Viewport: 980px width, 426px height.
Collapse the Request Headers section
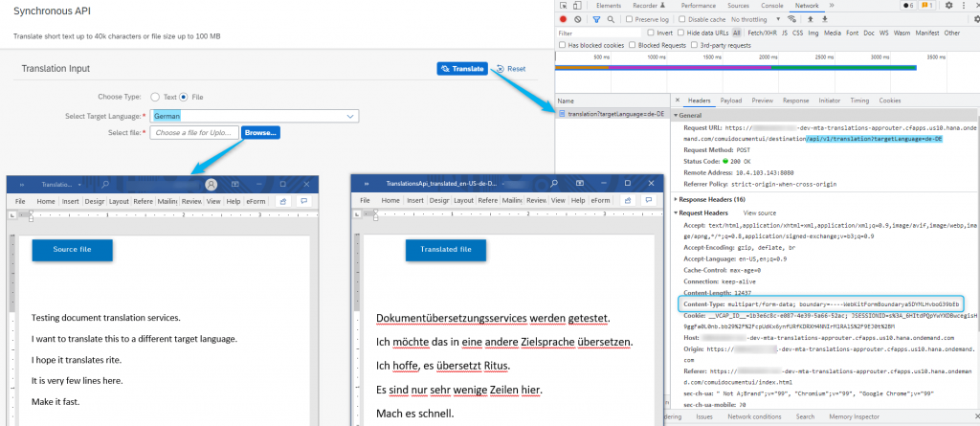coord(676,213)
